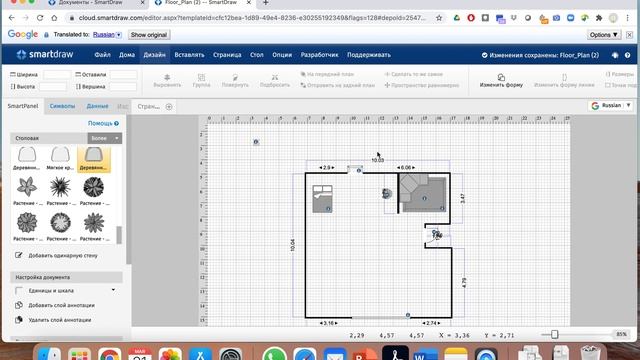Viewport: 640px width, 360px height.
Task: Open the Вставлять menu
Action: point(189,55)
